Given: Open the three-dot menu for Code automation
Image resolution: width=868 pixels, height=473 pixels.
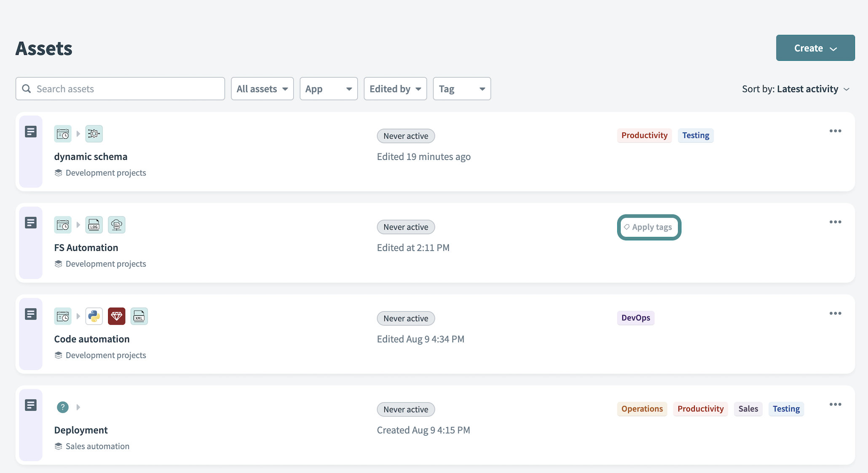Looking at the screenshot, I should point(835,314).
